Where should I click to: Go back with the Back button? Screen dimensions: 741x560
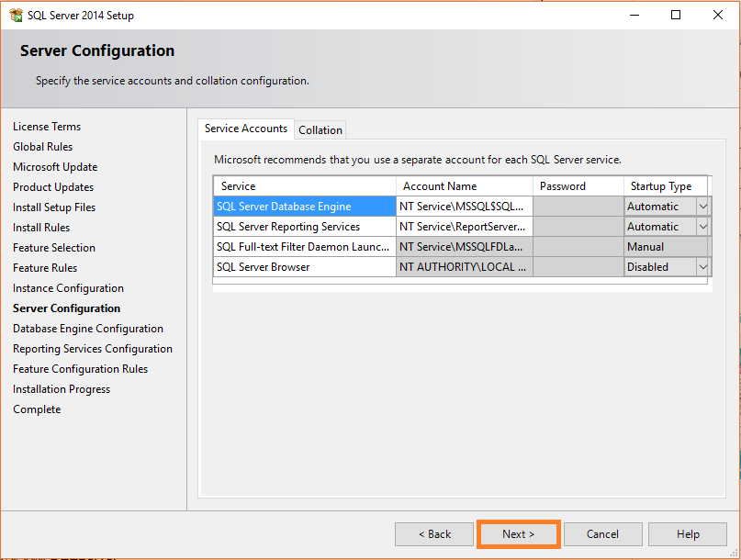point(434,534)
